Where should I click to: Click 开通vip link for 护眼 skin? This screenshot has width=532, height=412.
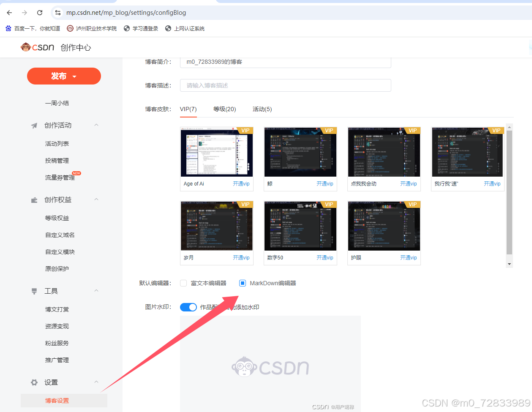(409, 258)
